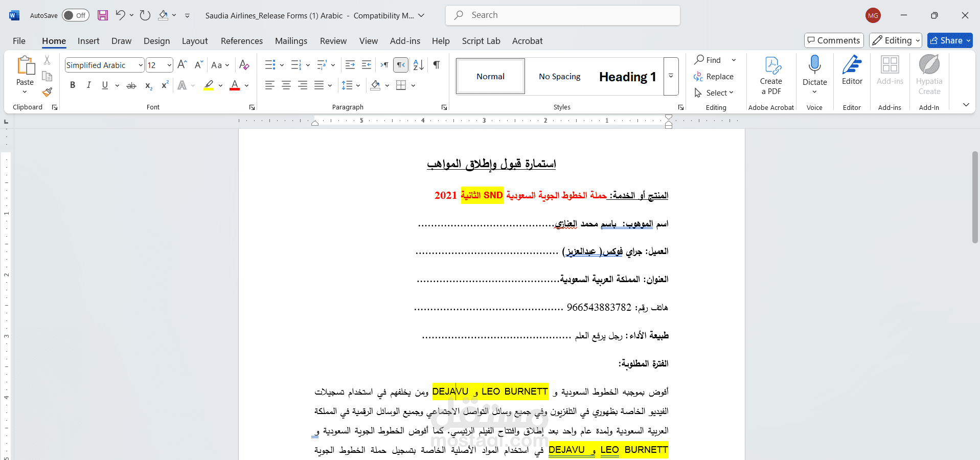
Task: Click the Hypatia Create icon
Action: pyautogui.click(x=929, y=76)
